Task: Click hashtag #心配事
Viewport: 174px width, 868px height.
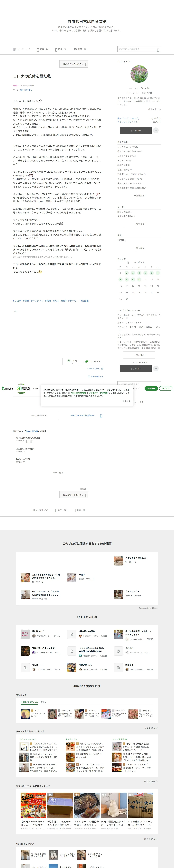Action: coord(85,301)
